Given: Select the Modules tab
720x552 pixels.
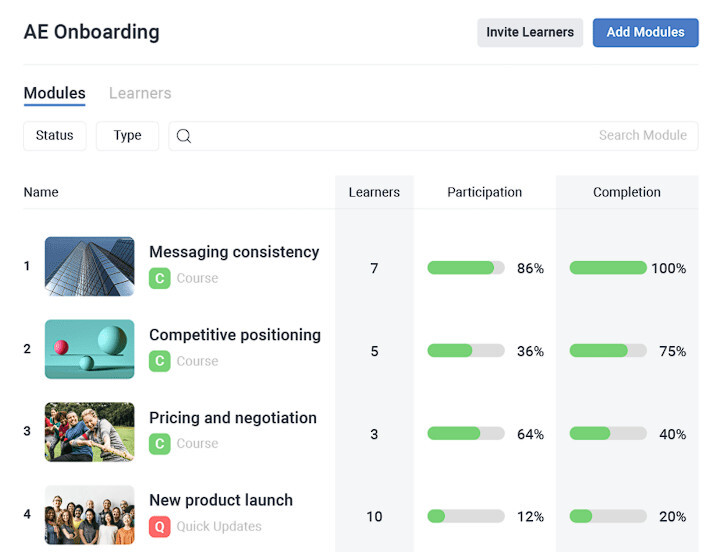Looking at the screenshot, I should 54,93.
